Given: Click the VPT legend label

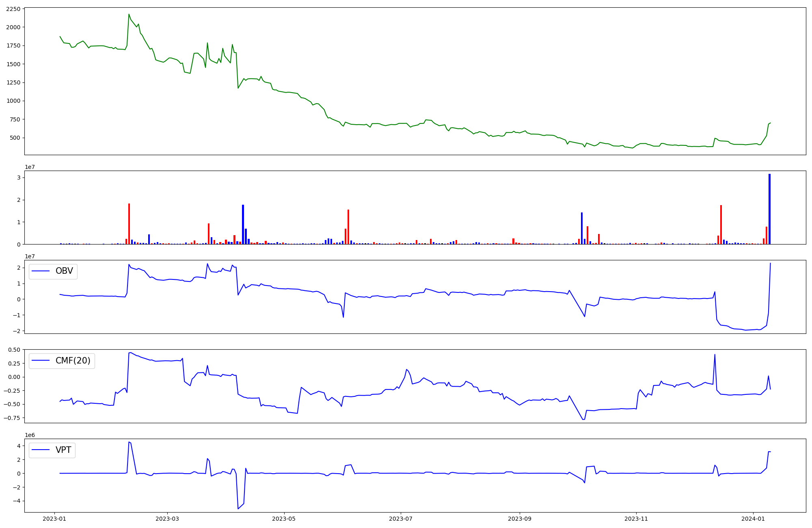Looking at the screenshot, I should coord(63,450).
